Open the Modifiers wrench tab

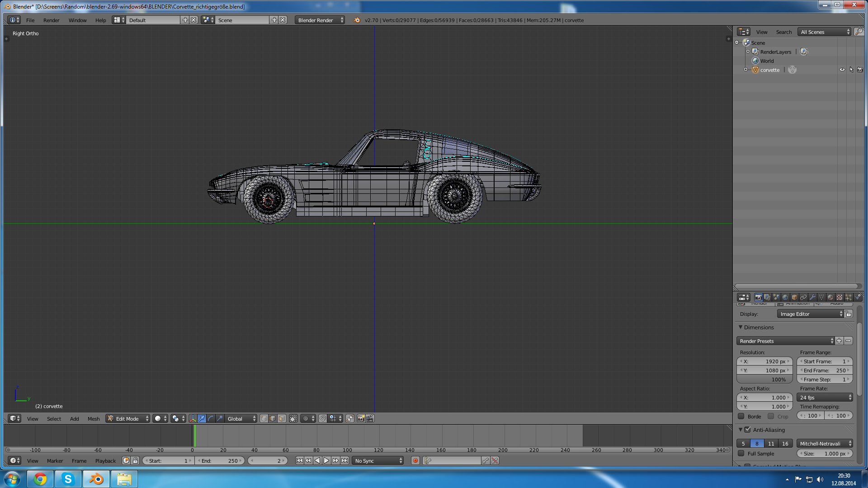pyautogui.click(x=812, y=297)
